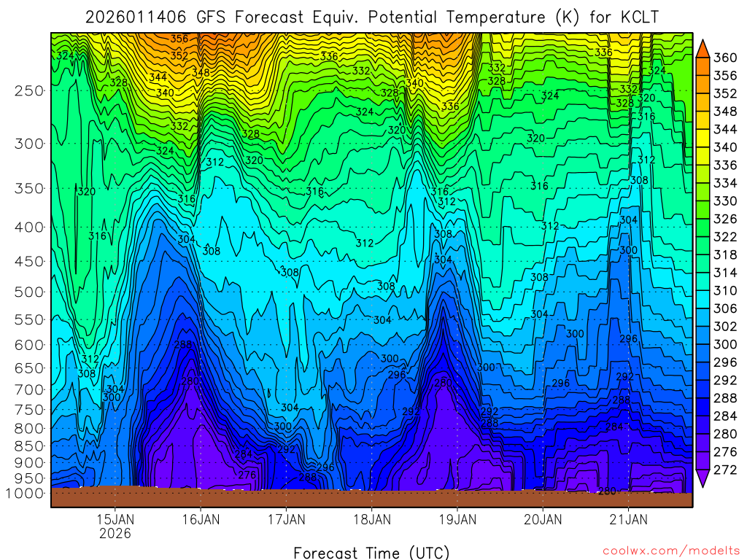Screen dimensions: 747x560
Task: Select the 850 pressure level label
Action: pos(29,446)
